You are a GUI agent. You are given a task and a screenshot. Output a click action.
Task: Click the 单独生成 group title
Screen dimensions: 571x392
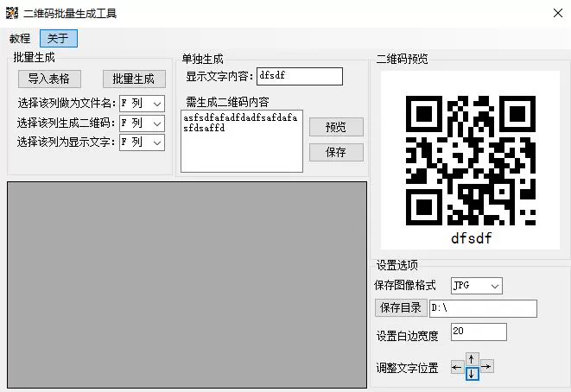(x=203, y=59)
